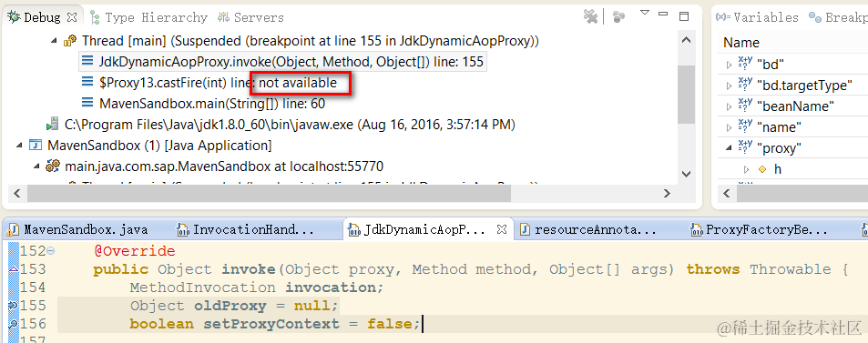Click debug target icon at localhost:55770
Viewport: 868px width, 343px height.
tap(53, 166)
